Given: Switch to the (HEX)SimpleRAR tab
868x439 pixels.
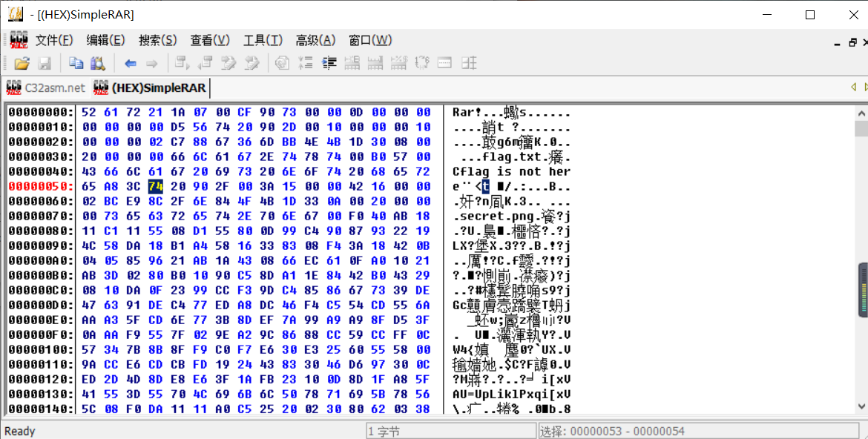Looking at the screenshot, I should coord(150,88).
